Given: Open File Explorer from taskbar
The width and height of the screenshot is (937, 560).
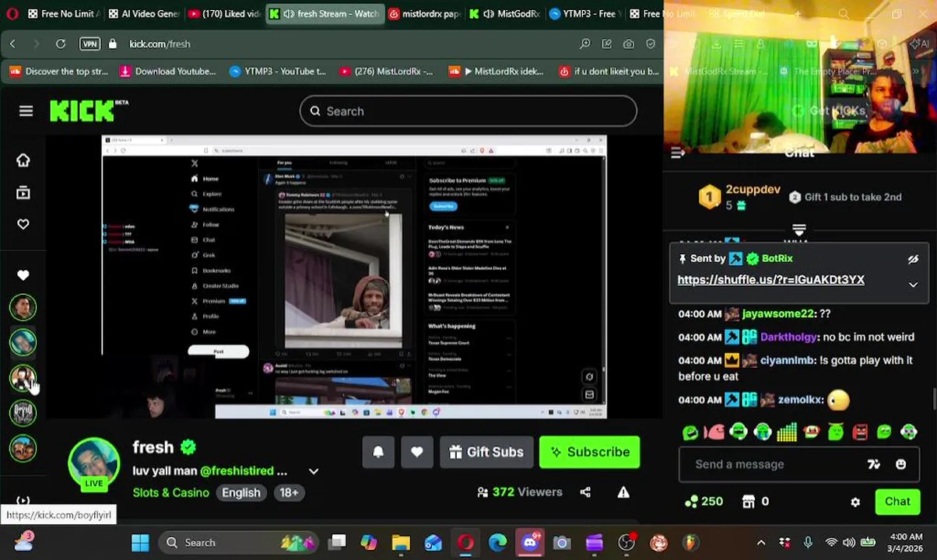Looking at the screenshot, I should coord(401,542).
